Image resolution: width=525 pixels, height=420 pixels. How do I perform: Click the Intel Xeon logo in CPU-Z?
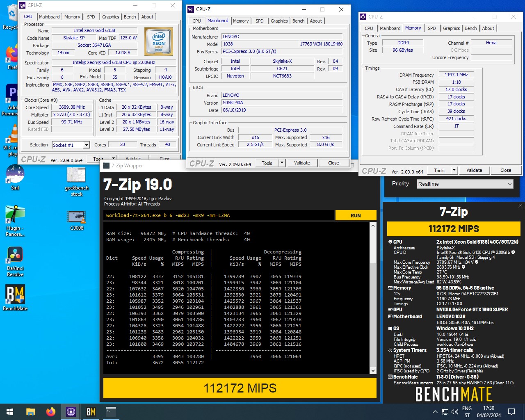point(159,41)
